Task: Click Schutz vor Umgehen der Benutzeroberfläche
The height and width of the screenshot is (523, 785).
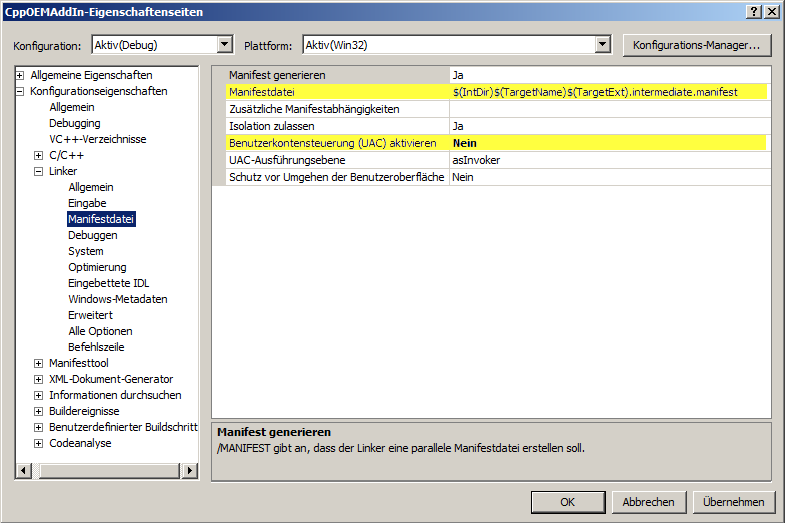Action: pos(336,177)
